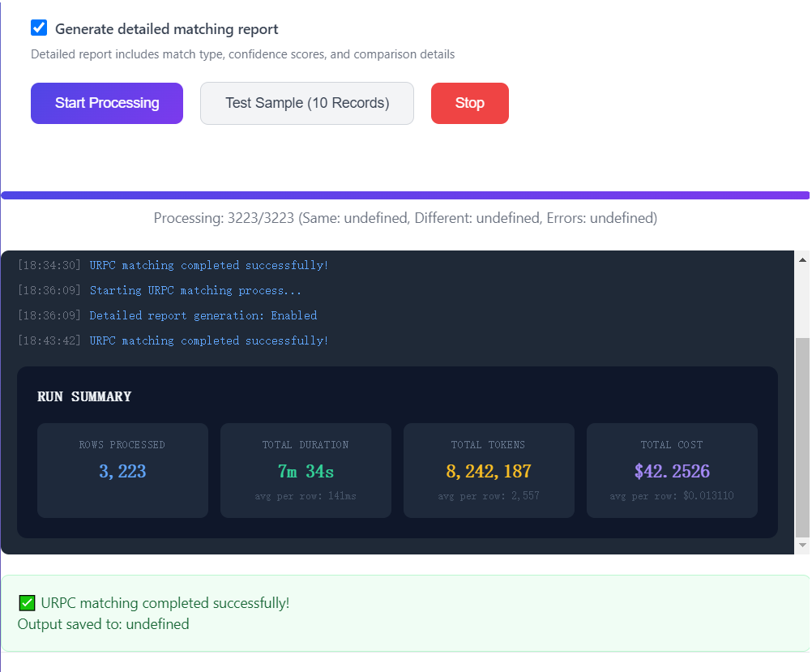Run Test Sample (10 Records)

point(306,103)
